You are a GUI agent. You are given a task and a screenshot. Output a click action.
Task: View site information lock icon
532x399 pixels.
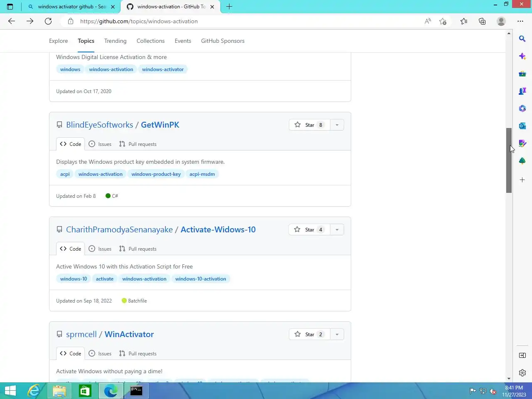(x=71, y=21)
